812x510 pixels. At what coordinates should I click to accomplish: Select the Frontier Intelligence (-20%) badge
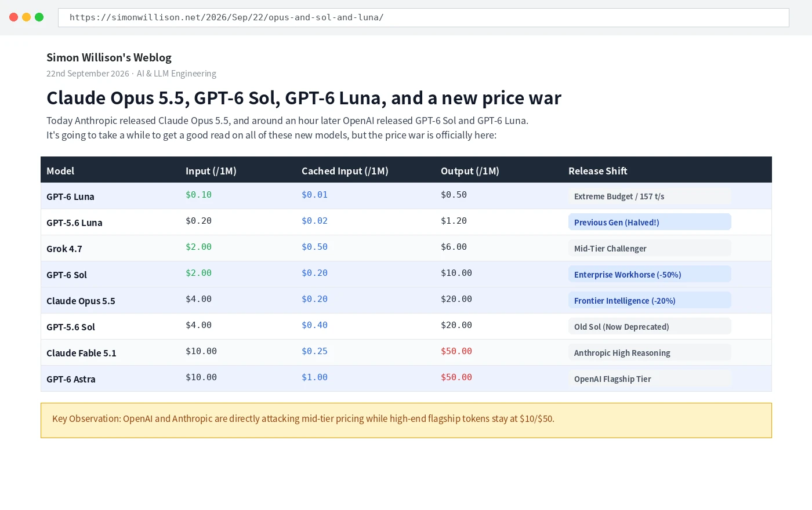650,300
